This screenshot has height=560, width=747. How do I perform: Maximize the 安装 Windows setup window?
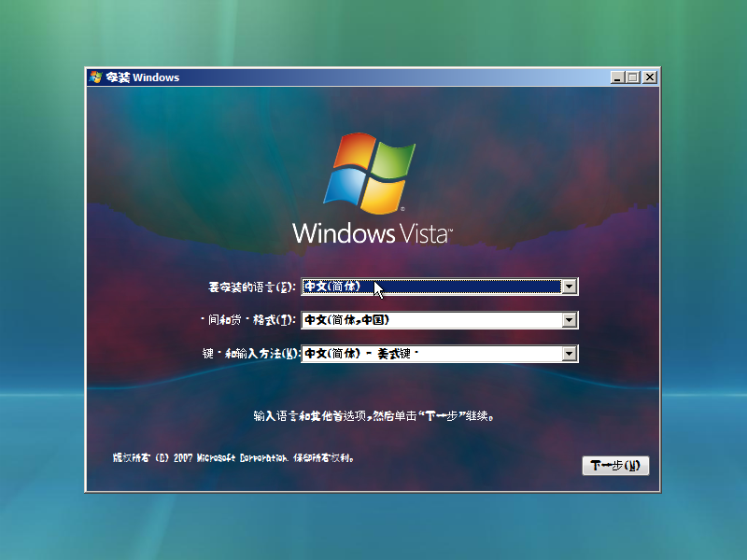(633, 77)
